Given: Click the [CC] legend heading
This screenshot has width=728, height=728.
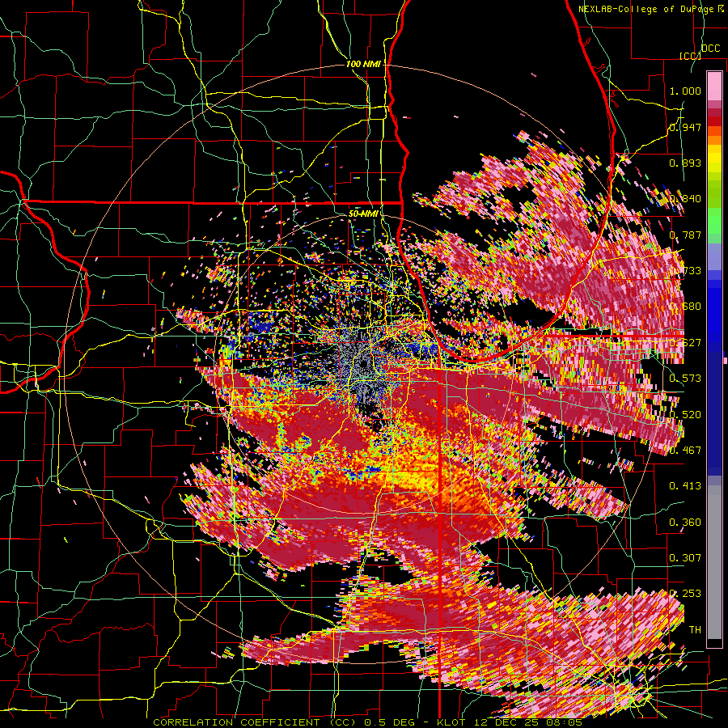Looking at the screenshot, I should tap(690, 56).
